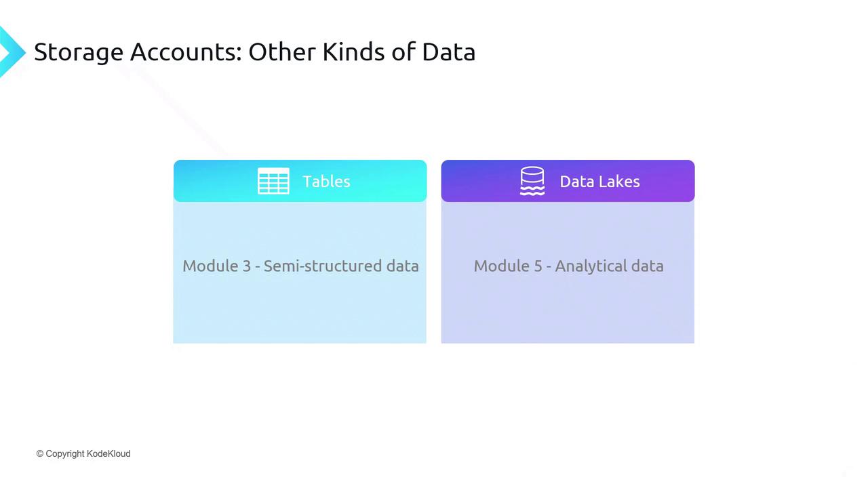
Task: Click the words "Storage Accounts" in the title
Action: tap(137, 52)
